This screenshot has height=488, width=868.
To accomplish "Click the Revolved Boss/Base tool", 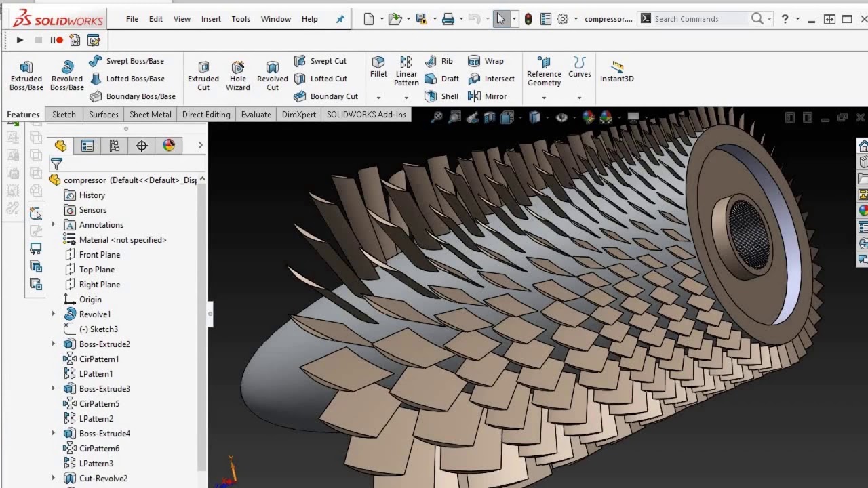I will [67, 75].
